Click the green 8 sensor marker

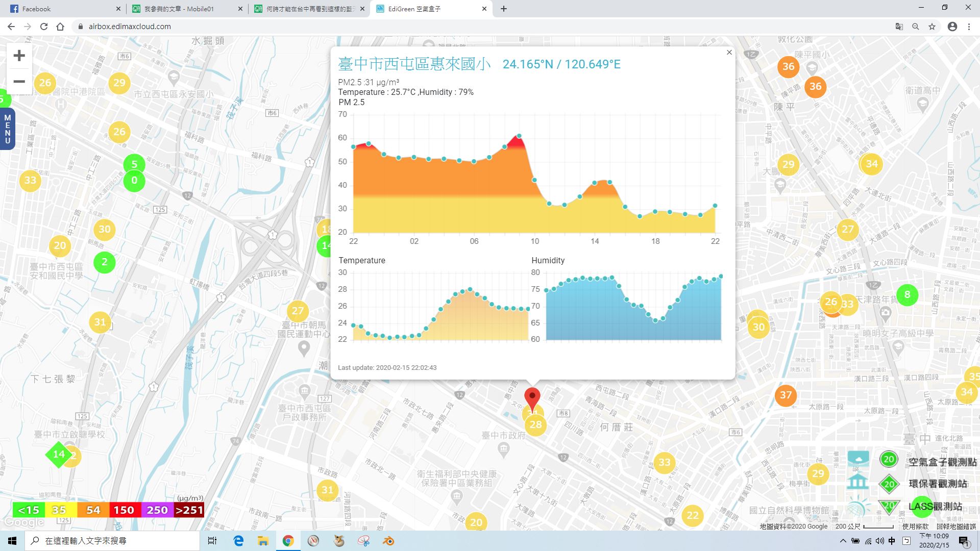tap(907, 294)
